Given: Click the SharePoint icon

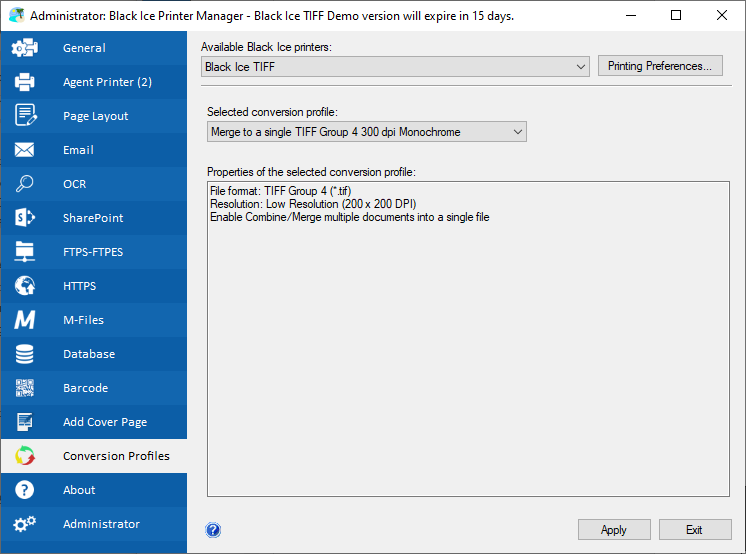Looking at the screenshot, I should (x=25, y=218).
